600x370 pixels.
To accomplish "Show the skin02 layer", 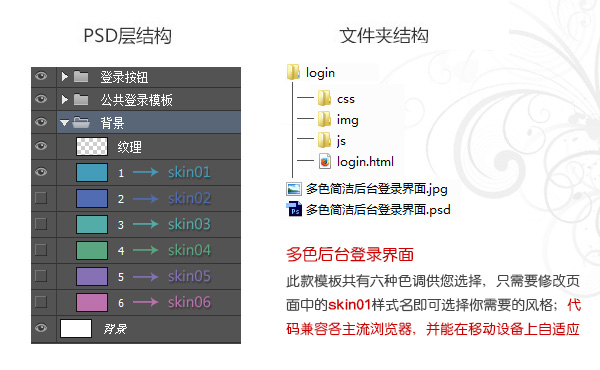I will coord(41,198).
